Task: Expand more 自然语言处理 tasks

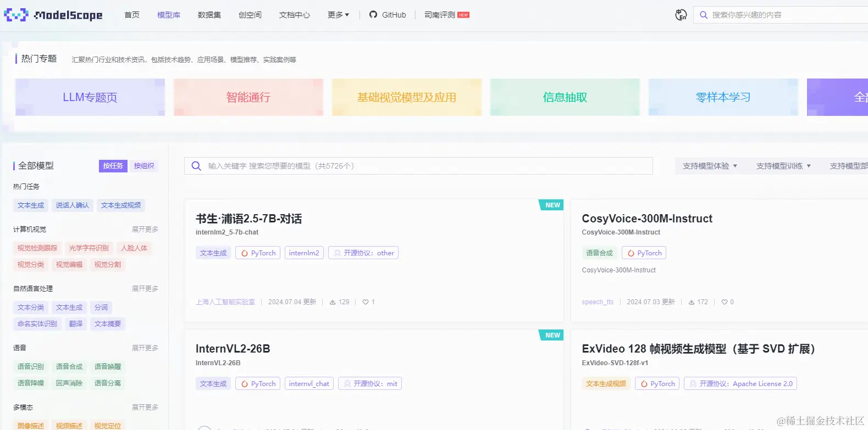Action: tap(145, 289)
